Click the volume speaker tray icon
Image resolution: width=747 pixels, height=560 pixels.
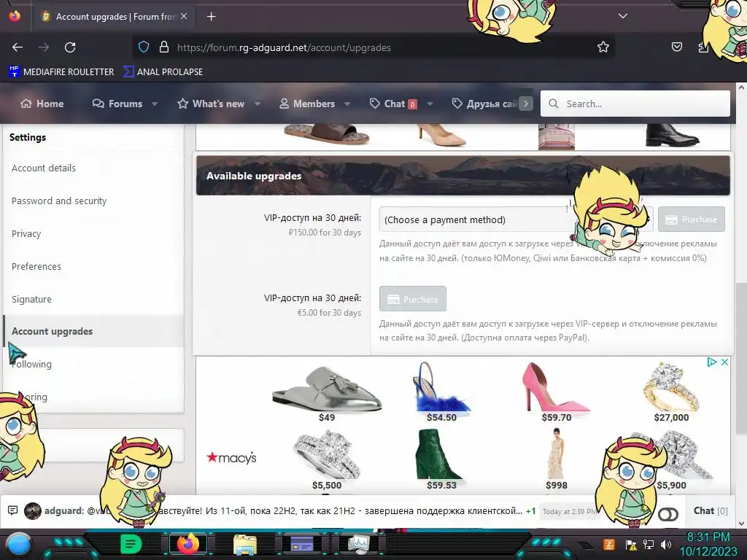coord(666,544)
